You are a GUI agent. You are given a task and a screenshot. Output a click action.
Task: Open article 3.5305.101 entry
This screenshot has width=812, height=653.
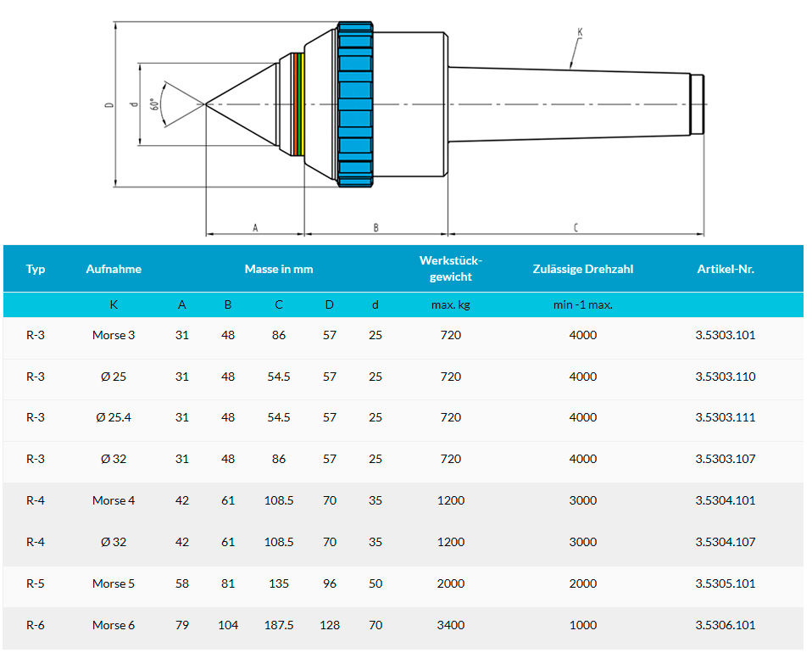[x=725, y=583]
